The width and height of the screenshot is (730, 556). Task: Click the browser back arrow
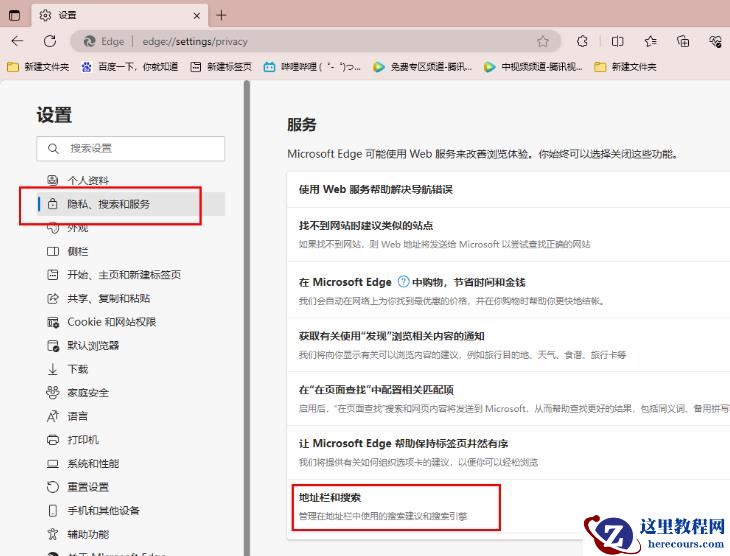click(x=17, y=41)
